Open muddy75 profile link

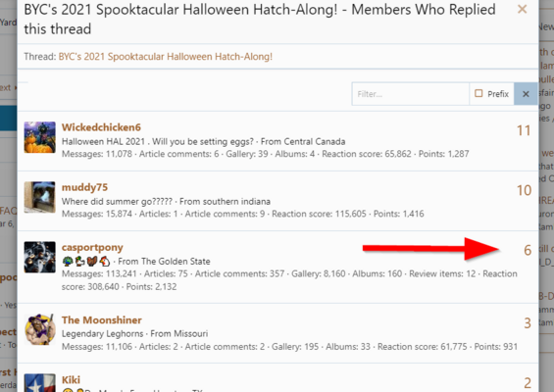coord(84,187)
